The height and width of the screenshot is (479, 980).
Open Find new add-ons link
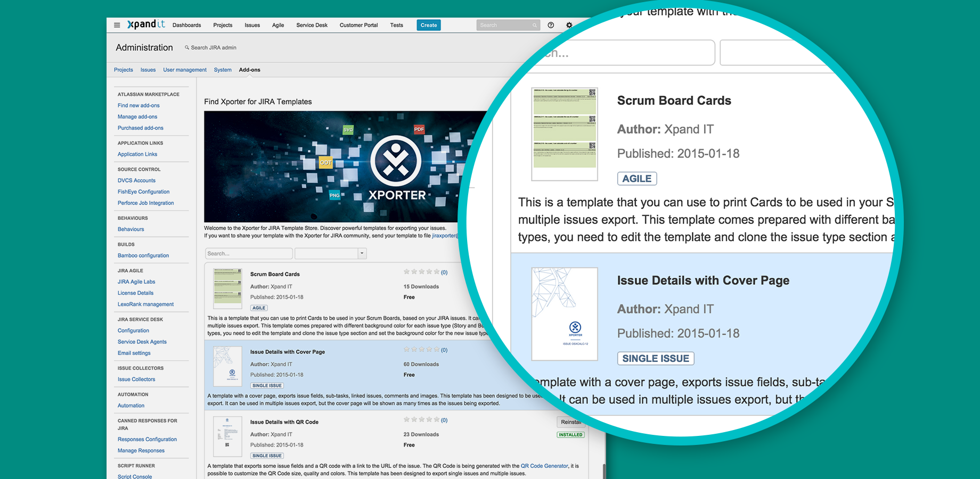click(x=138, y=105)
